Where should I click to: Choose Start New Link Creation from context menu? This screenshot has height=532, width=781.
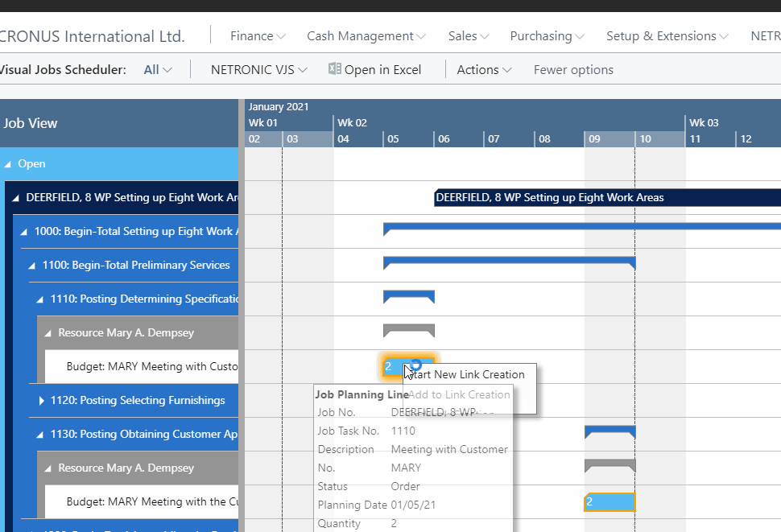tap(469, 374)
